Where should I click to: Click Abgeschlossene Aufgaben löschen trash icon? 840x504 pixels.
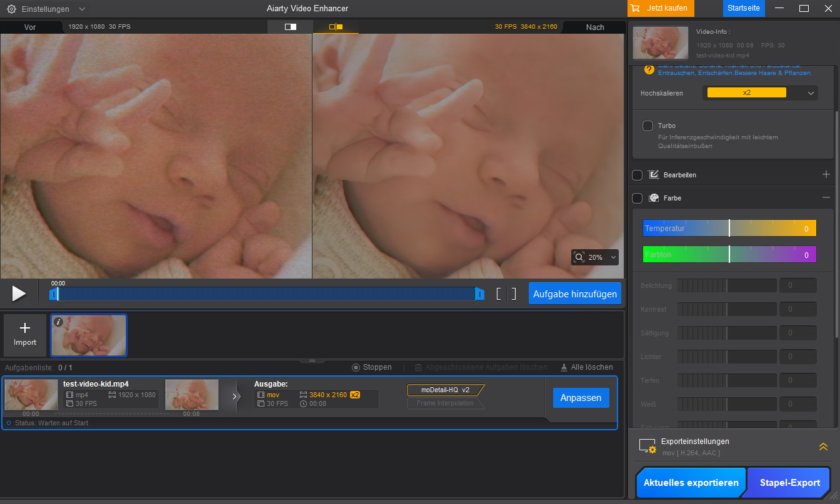point(419,367)
